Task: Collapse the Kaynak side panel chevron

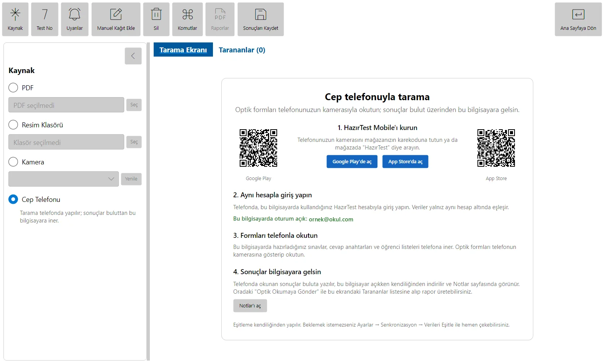Action: click(x=133, y=56)
